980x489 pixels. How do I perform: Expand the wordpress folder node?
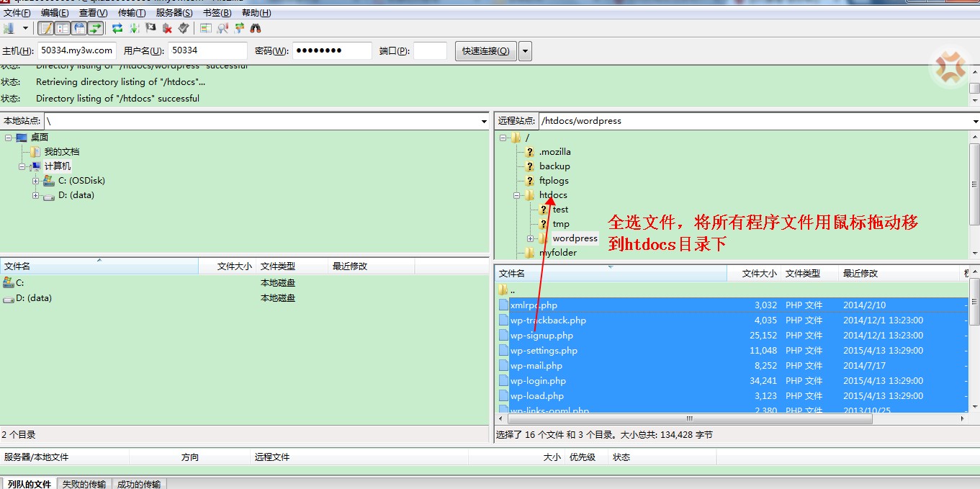(x=531, y=238)
